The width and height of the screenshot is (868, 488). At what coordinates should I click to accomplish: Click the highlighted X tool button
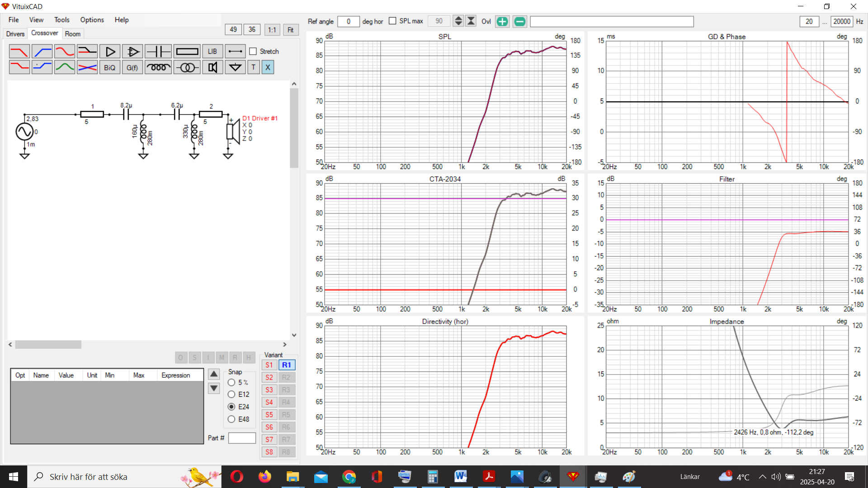(x=268, y=67)
